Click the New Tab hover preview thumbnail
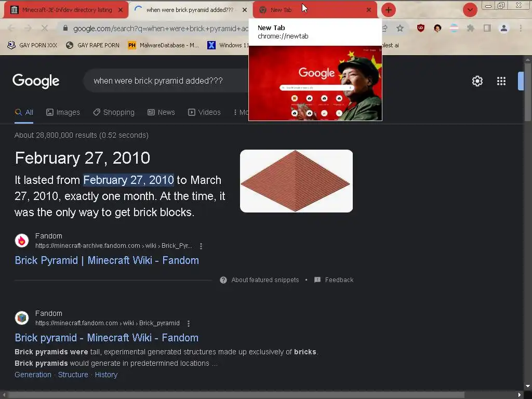The image size is (532, 399). 315,83
